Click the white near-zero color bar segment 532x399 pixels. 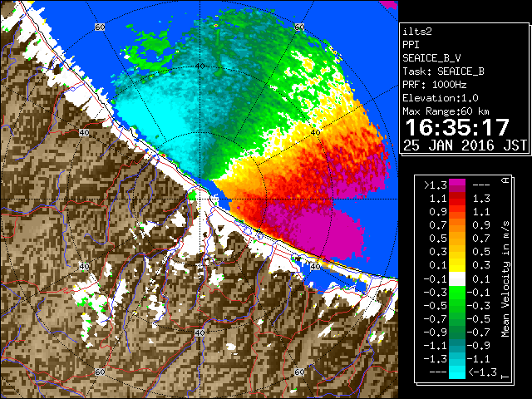(457, 279)
